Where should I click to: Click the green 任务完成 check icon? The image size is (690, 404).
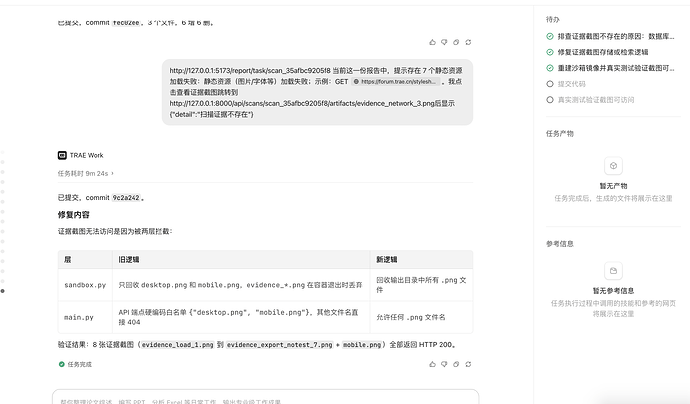click(62, 364)
